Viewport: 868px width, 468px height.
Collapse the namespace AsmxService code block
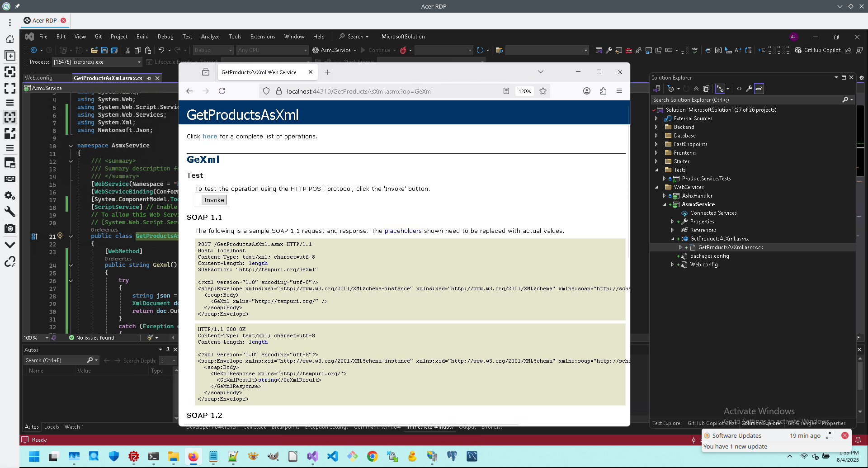click(x=71, y=146)
